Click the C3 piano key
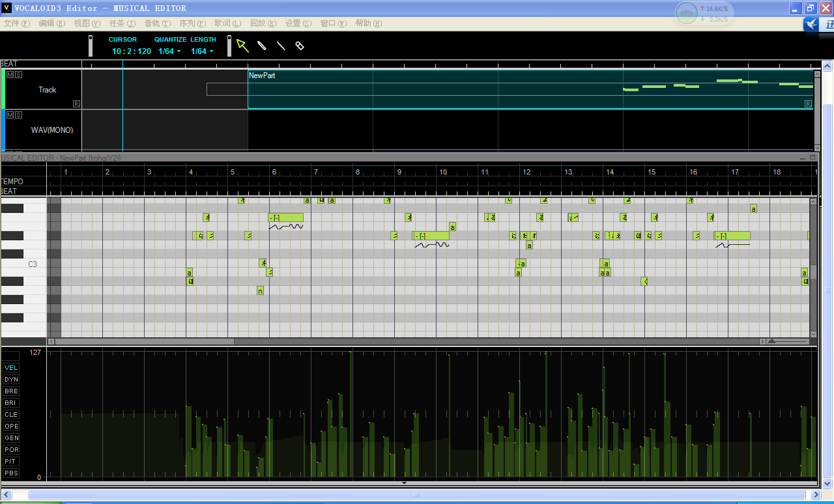834x504 pixels. coord(23,264)
